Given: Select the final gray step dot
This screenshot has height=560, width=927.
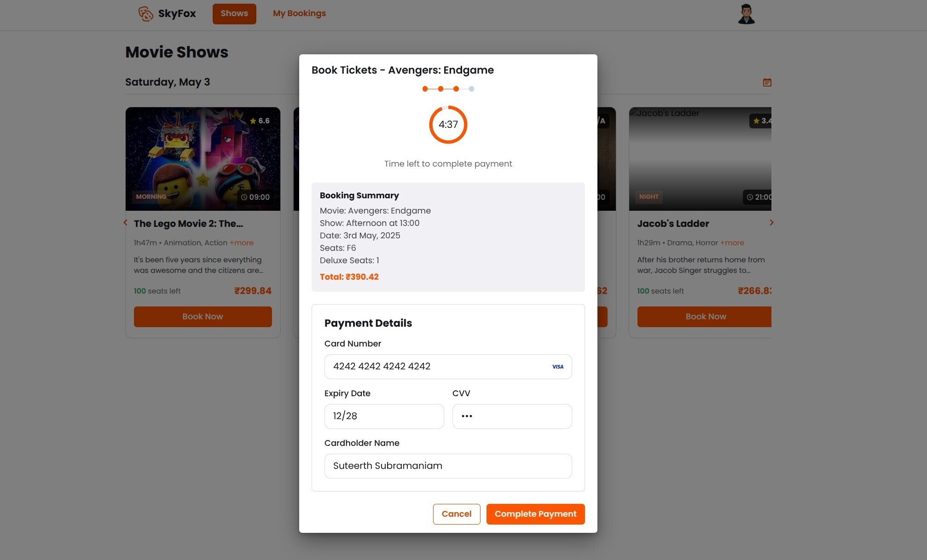Looking at the screenshot, I should coord(471,89).
